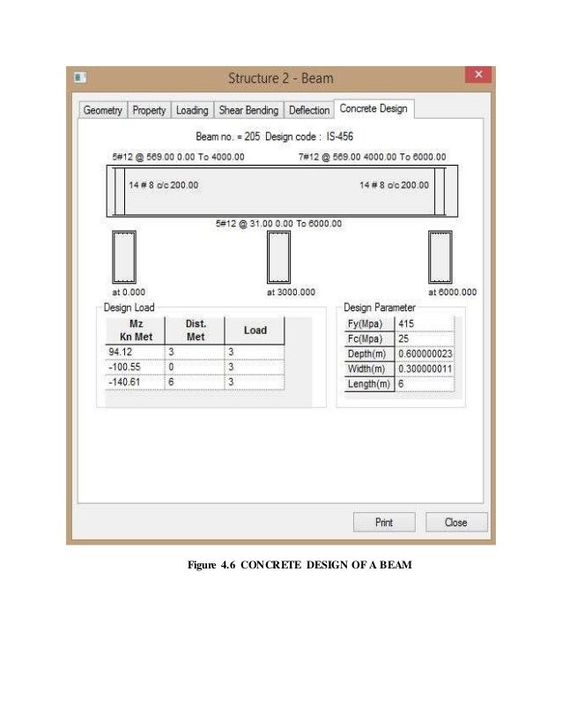This screenshot has height=728, width=562.
Task: Select cross-section thumbnail at 6000.000
Action: click(x=440, y=256)
